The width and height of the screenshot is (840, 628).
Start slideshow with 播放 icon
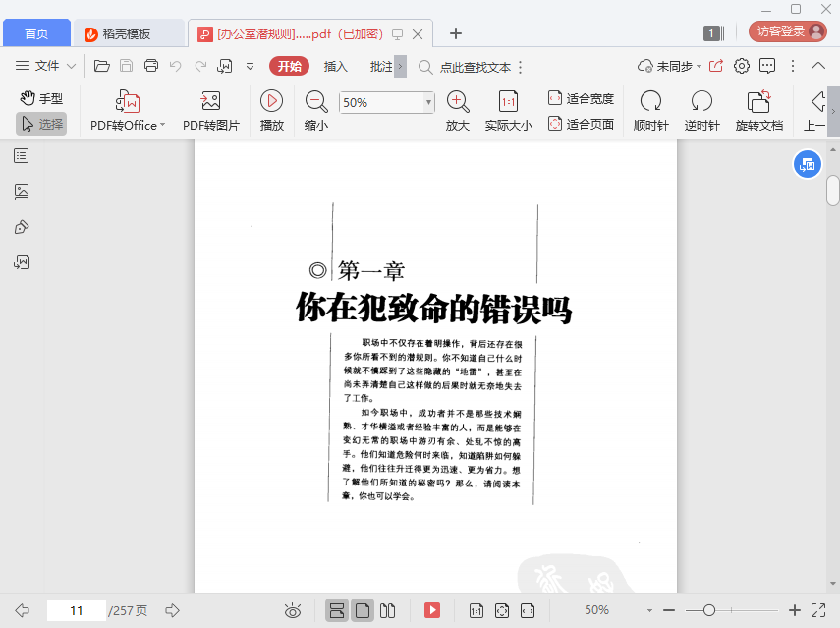(x=271, y=101)
